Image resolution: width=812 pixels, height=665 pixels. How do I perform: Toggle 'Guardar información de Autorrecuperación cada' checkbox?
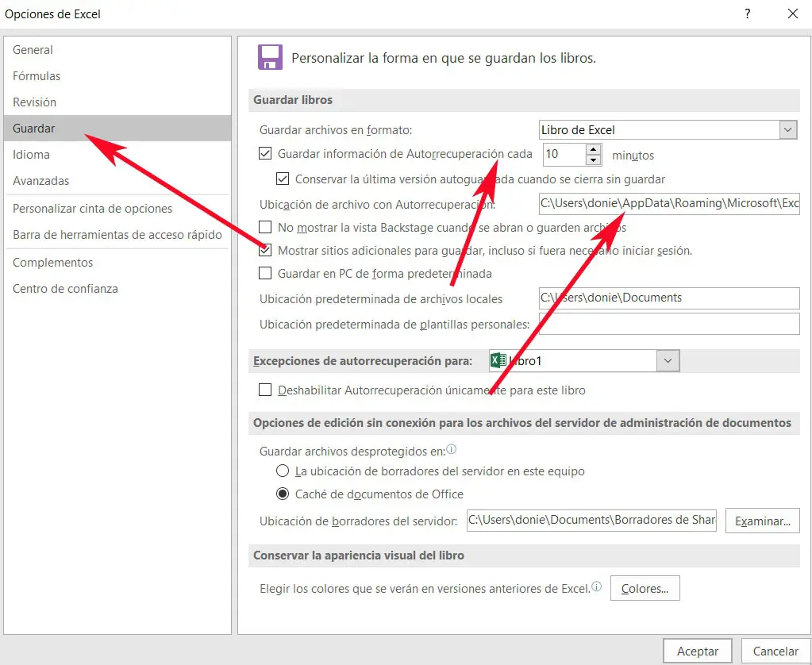click(265, 153)
